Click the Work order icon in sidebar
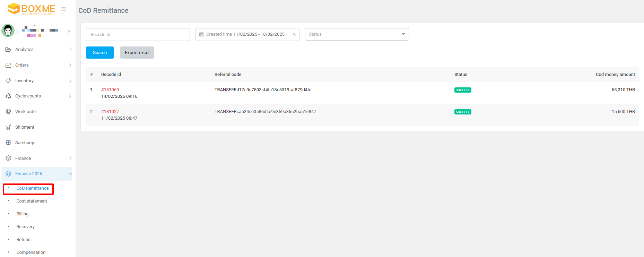Viewport: 644px width, 257px height. pos(8,112)
